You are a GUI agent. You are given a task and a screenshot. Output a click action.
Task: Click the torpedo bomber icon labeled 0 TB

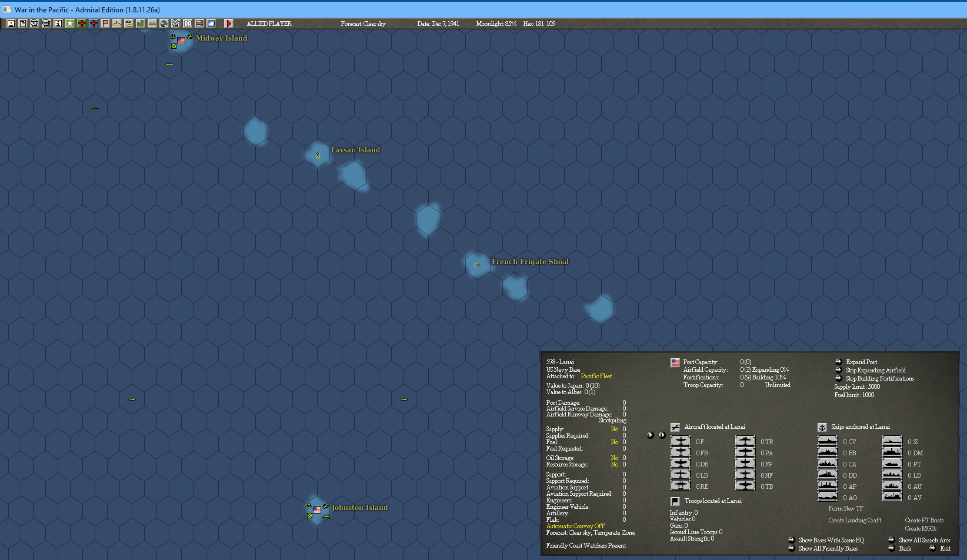[x=745, y=486]
